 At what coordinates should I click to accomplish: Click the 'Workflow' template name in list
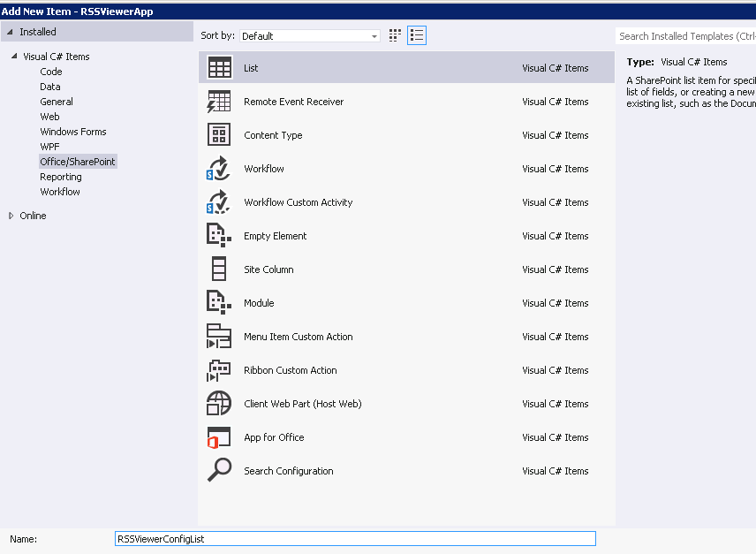tap(264, 168)
